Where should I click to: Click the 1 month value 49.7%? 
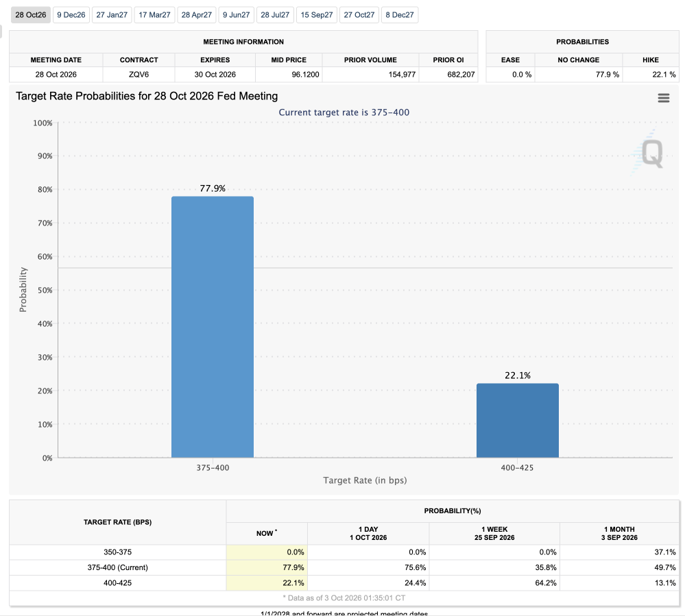pos(665,567)
